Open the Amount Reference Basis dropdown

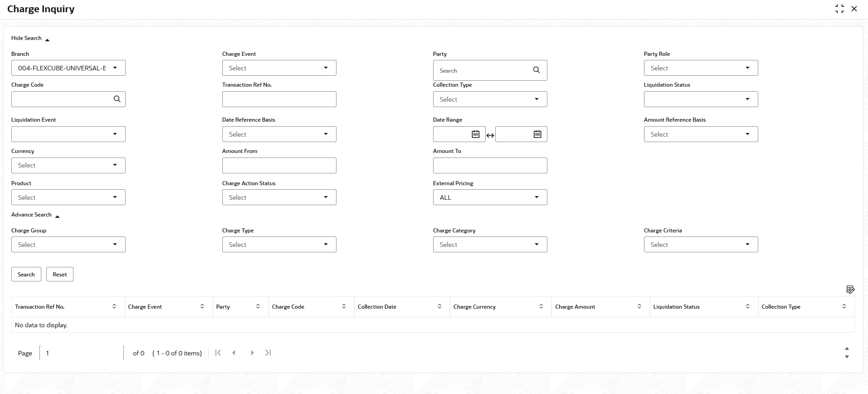tap(701, 134)
